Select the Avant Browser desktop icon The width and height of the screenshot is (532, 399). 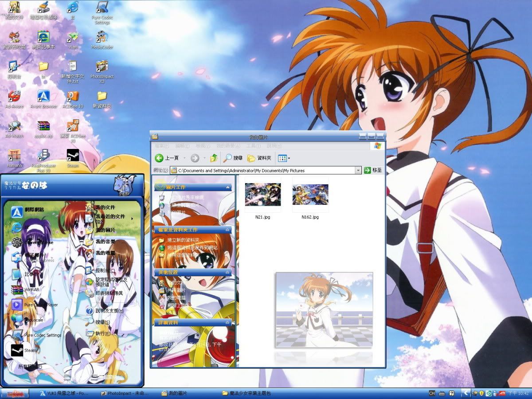pyautogui.click(x=43, y=99)
